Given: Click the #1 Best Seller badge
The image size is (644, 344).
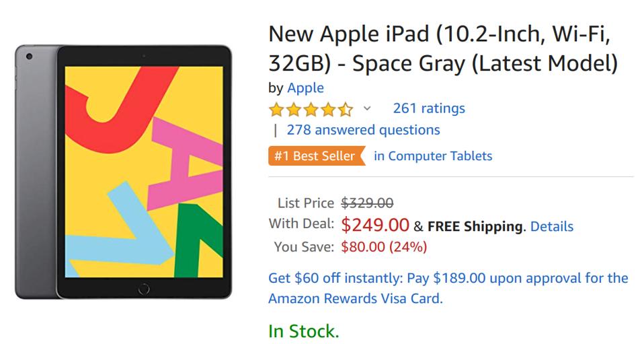Looking at the screenshot, I should pyautogui.click(x=314, y=156).
